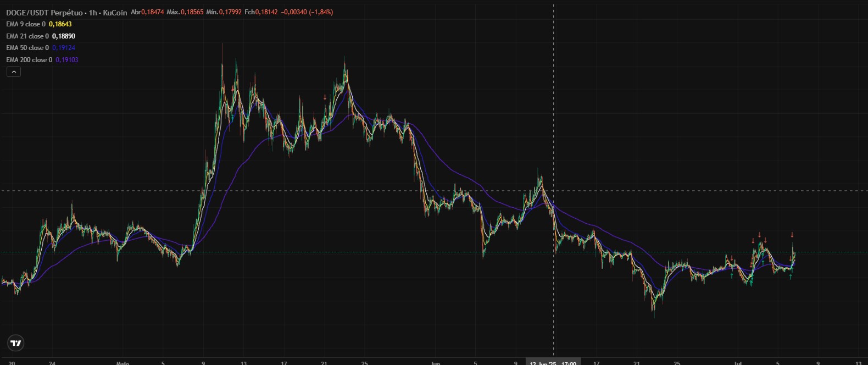Click the red arrow beside the 13 May peak
The image size is (868, 365).
233,88
